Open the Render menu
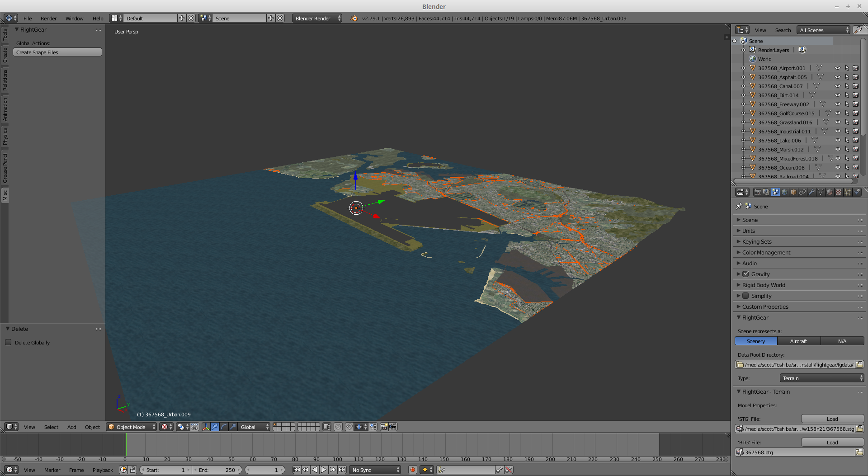 (48, 19)
